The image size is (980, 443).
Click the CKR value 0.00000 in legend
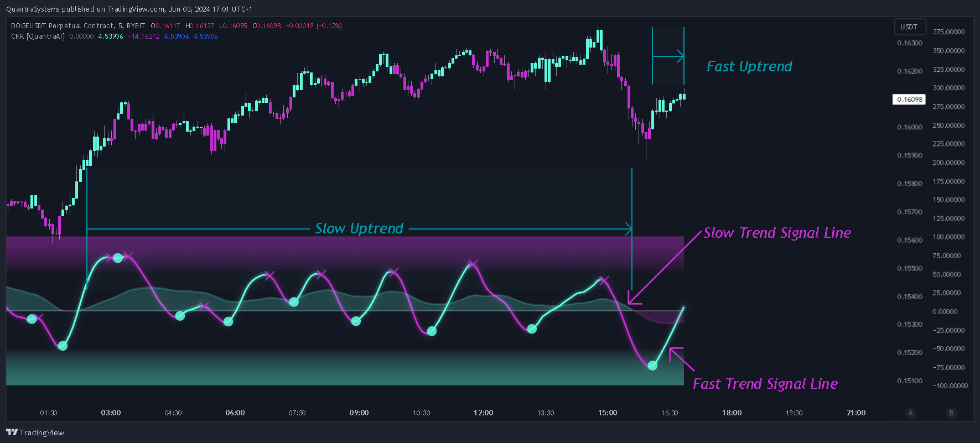click(81, 37)
